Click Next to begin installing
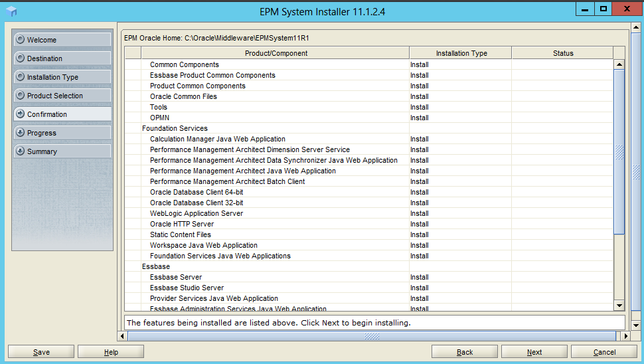 click(x=534, y=351)
